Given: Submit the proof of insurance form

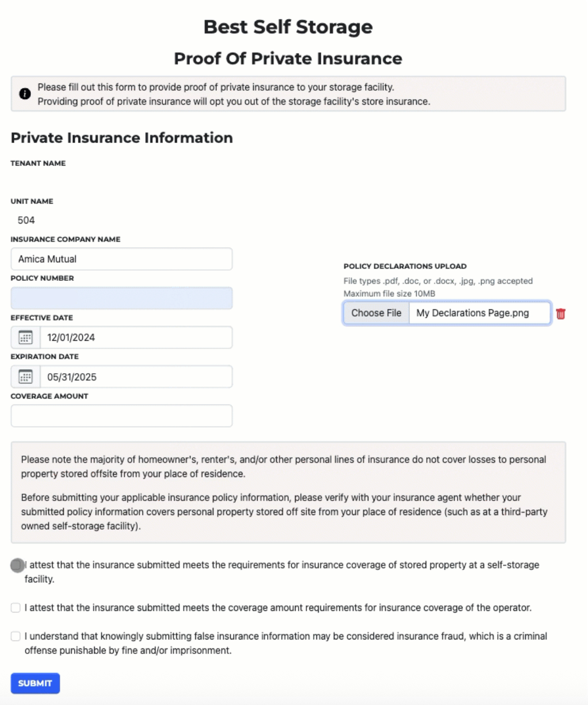Looking at the screenshot, I should (x=35, y=683).
